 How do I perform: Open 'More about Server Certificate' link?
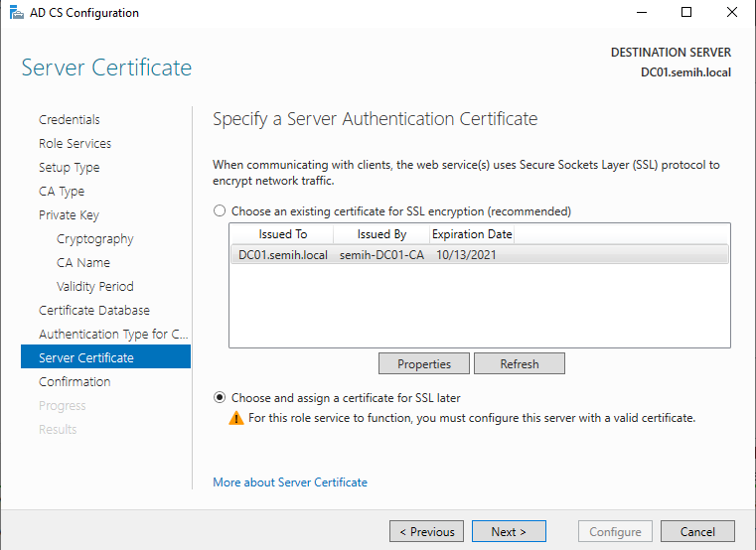pos(290,482)
